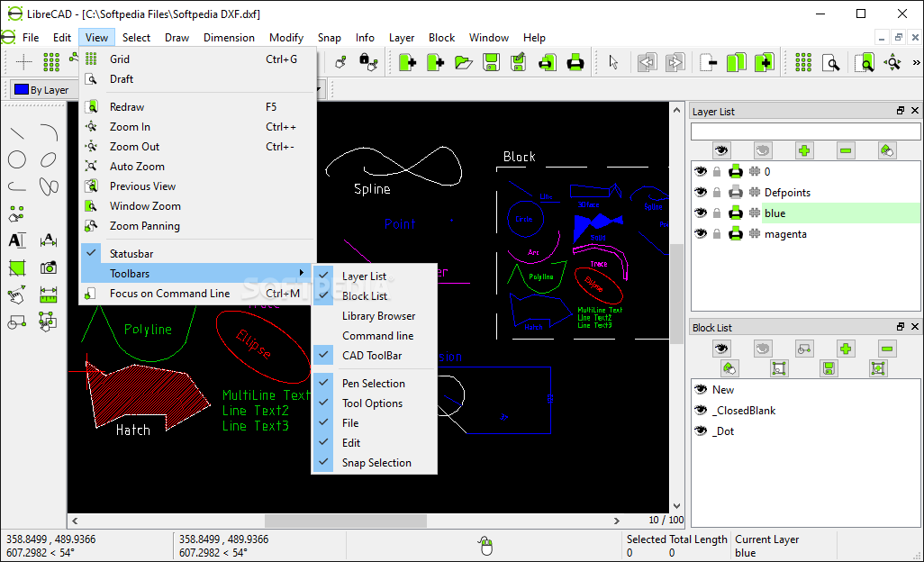Open the Dimension menu
Viewport: 924px width, 562px height.
(229, 38)
